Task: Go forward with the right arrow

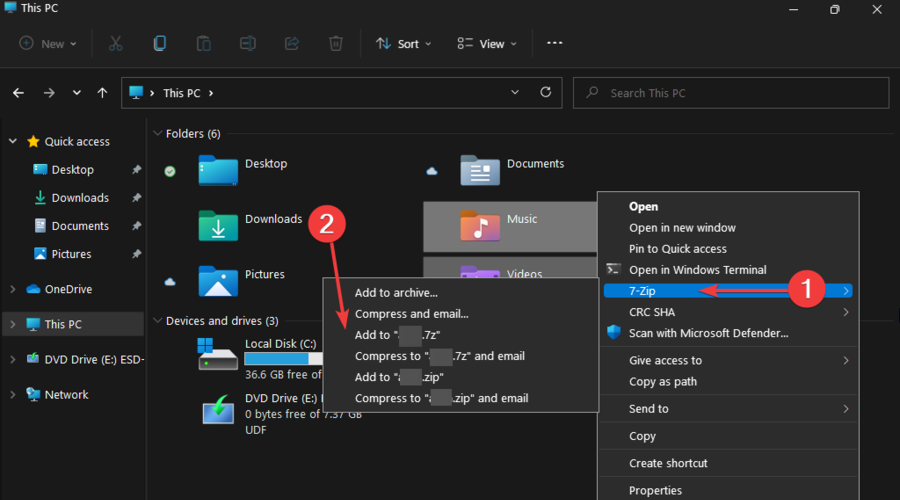Action: [x=49, y=93]
